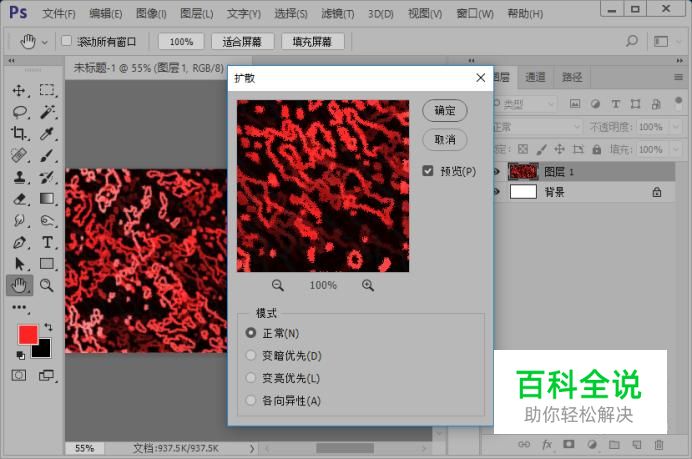Screen dimensions: 692x459
Task: Click the 取消 button in dialog
Action: click(445, 140)
